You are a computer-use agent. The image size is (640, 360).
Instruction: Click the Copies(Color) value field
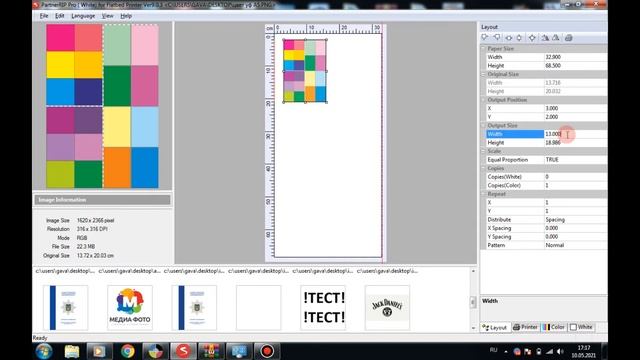click(x=576, y=186)
